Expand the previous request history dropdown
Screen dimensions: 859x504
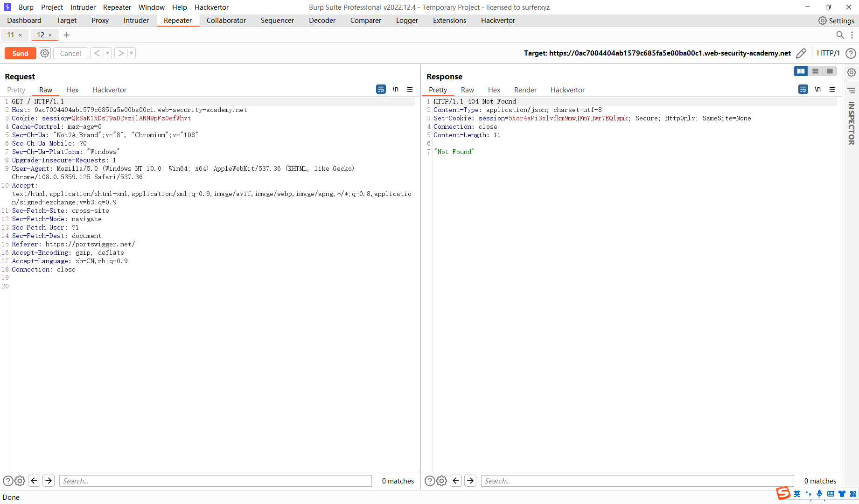107,53
